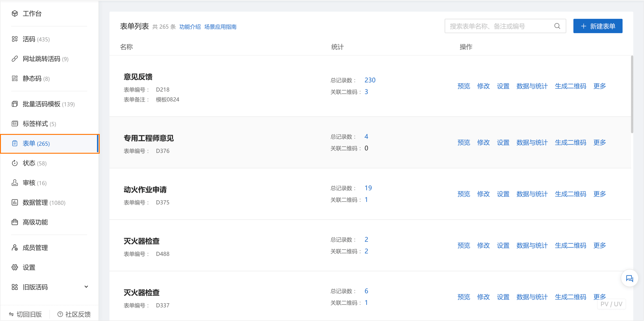Open the feedback chat bubble icon

click(629, 278)
